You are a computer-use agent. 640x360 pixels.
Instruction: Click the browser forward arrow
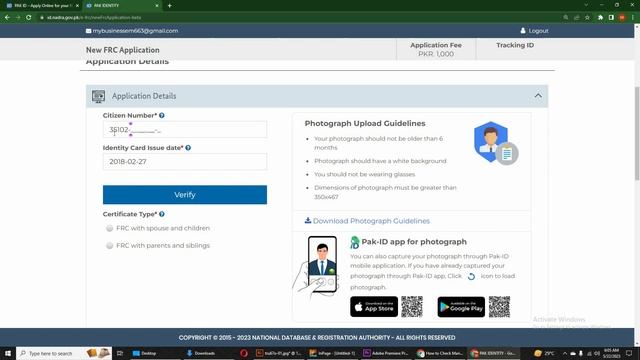point(18,18)
